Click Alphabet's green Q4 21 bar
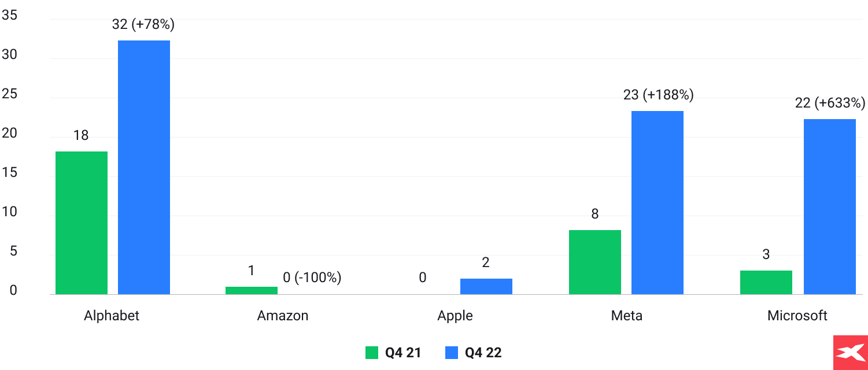The height and width of the screenshot is (370, 868). [x=82, y=223]
